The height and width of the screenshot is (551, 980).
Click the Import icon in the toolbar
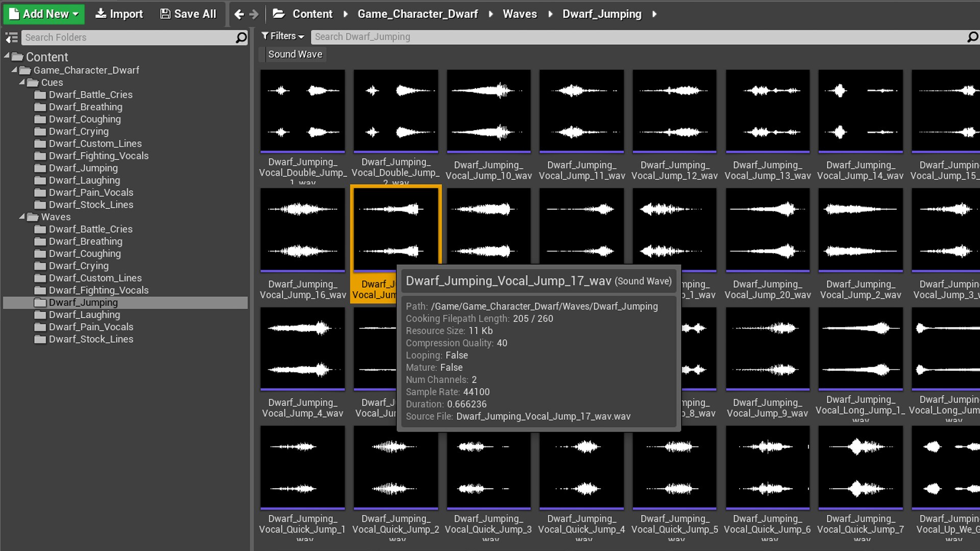tap(100, 14)
